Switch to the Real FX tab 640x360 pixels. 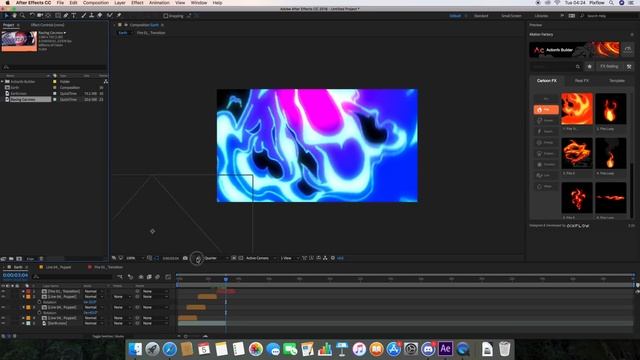point(582,81)
